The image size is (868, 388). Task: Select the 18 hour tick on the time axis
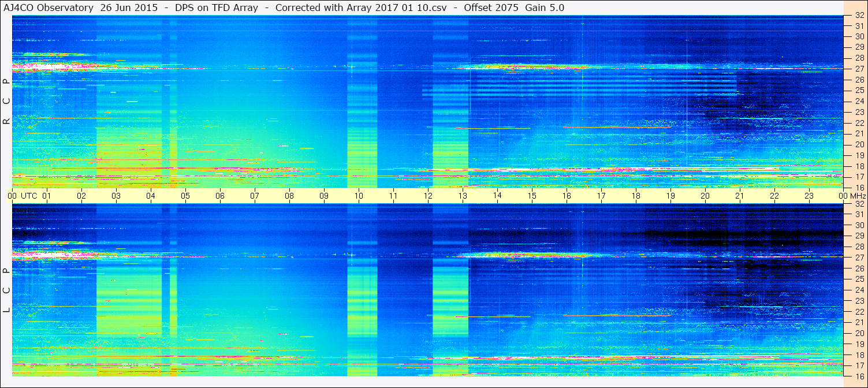(636, 196)
